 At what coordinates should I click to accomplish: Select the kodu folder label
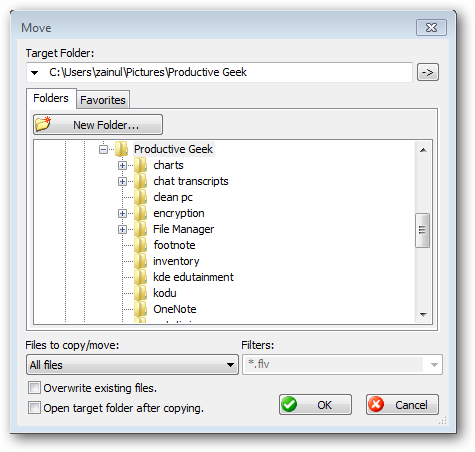(165, 293)
